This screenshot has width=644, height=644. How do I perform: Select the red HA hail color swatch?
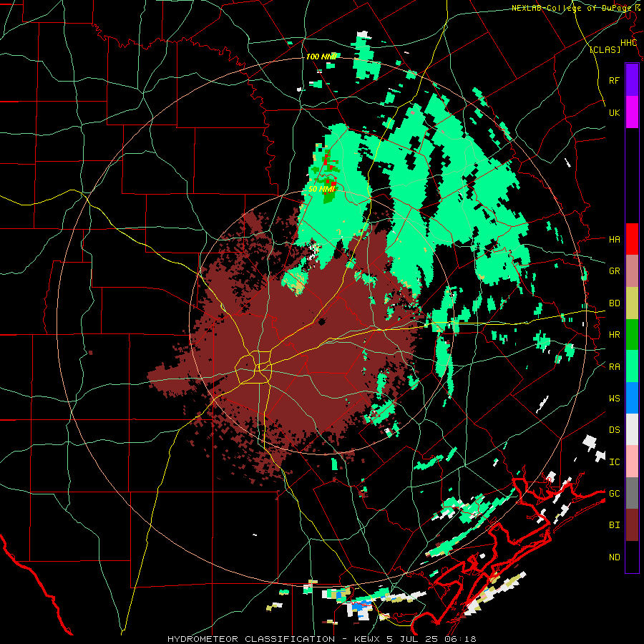tap(632, 239)
